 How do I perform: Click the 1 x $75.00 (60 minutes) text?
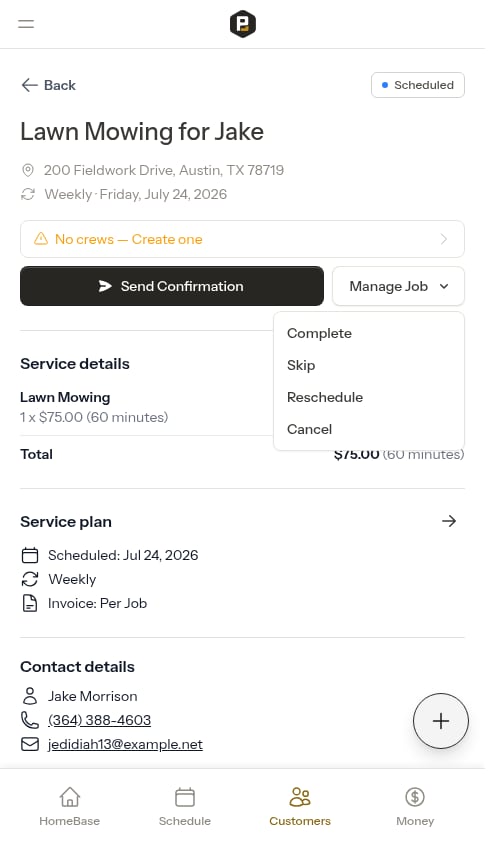click(94, 417)
